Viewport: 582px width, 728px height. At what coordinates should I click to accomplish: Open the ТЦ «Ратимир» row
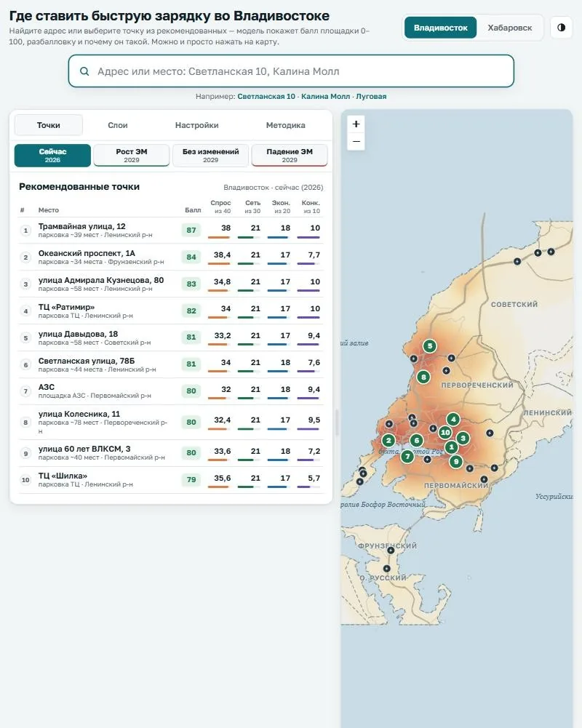tap(171, 311)
